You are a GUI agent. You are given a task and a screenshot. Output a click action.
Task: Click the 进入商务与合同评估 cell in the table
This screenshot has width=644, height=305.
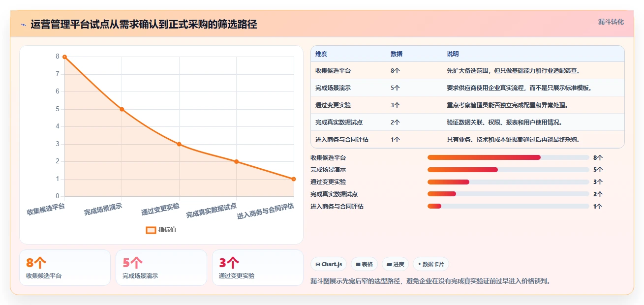point(342,140)
